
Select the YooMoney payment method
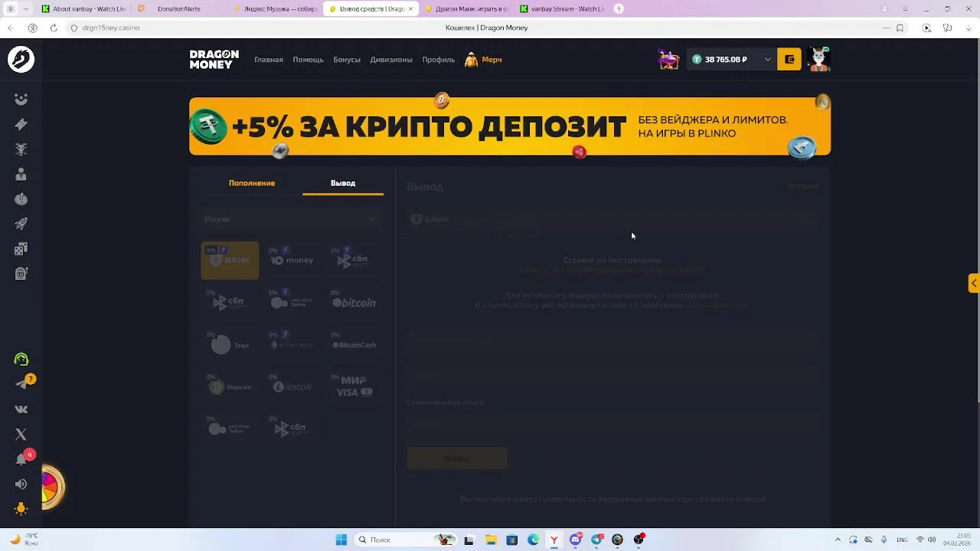pos(292,260)
